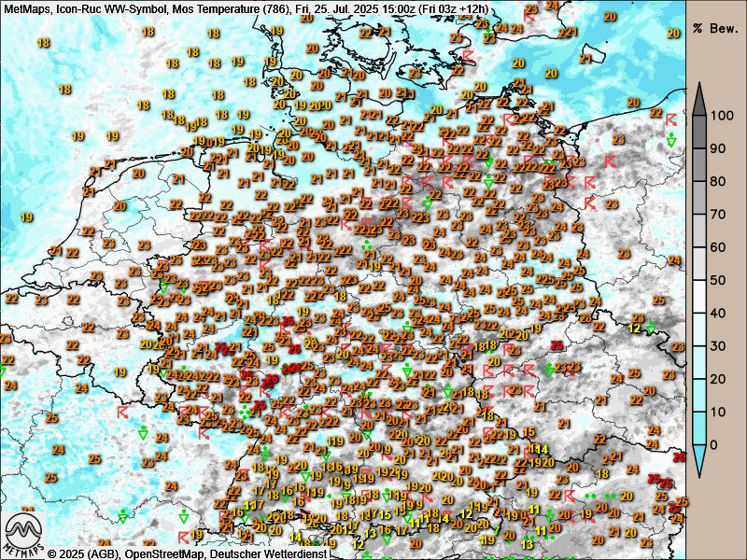Click the OpenStreetMap attribution text

155,553
